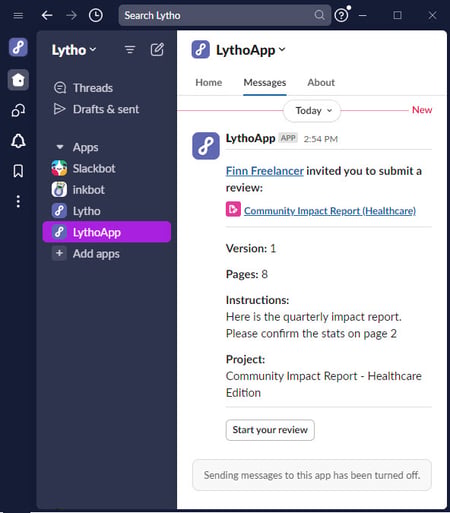The height and width of the screenshot is (513, 450).
Task: Collapse the Apps section triangle
Action: (x=60, y=147)
